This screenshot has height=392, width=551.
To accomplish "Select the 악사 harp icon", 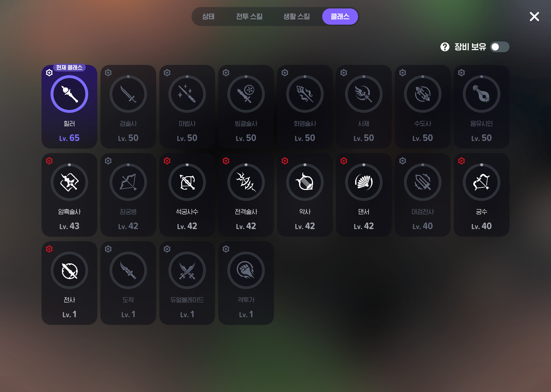I will click(x=305, y=182).
